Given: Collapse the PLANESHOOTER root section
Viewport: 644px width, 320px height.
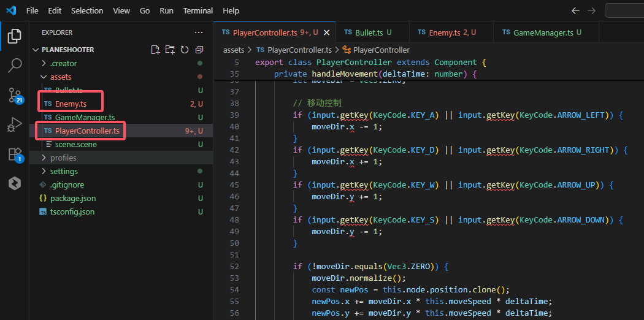Looking at the screenshot, I should tap(67, 50).
